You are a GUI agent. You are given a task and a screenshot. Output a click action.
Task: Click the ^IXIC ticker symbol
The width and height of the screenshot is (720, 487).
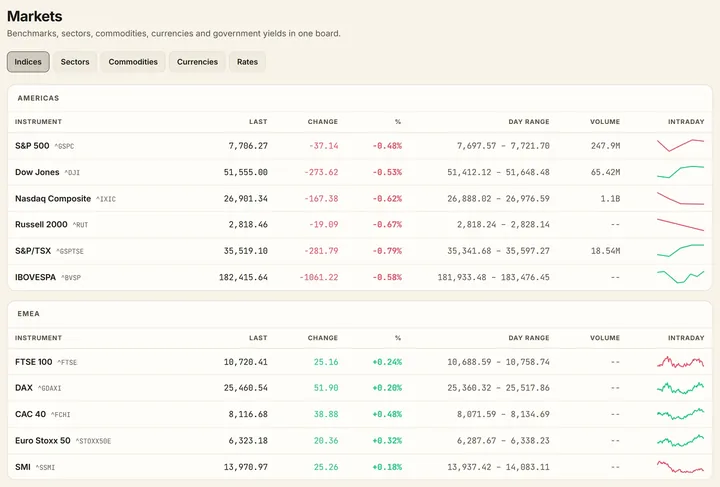click(x=106, y=199)
